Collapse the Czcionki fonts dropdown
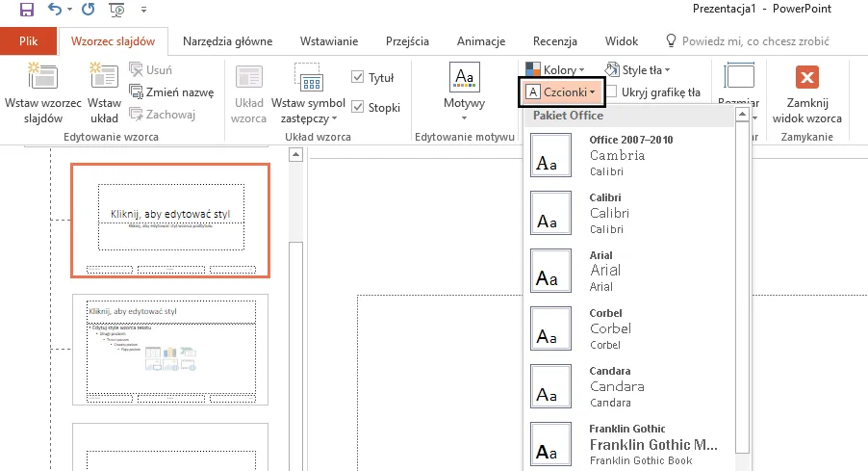The height and width of the screenshot is (471, 868). click(x=563, y=92)
